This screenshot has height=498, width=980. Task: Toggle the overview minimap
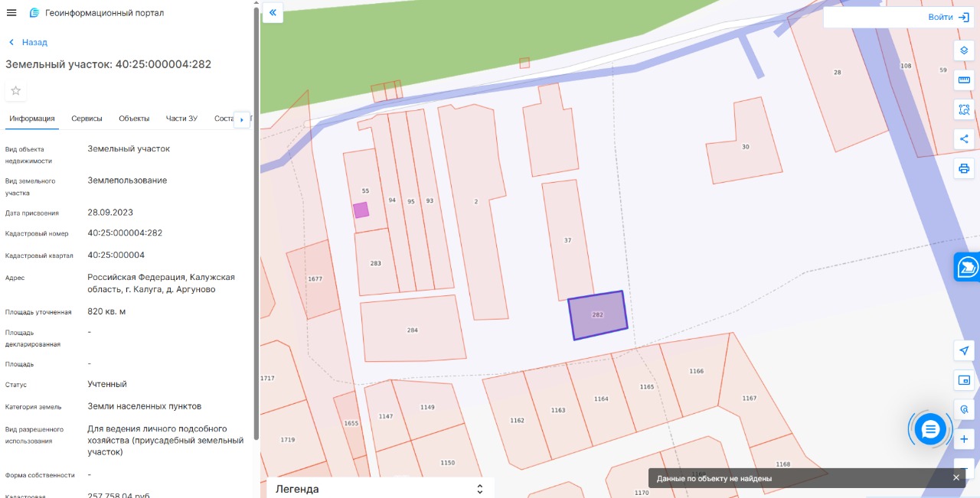click(x=964, y=380)
